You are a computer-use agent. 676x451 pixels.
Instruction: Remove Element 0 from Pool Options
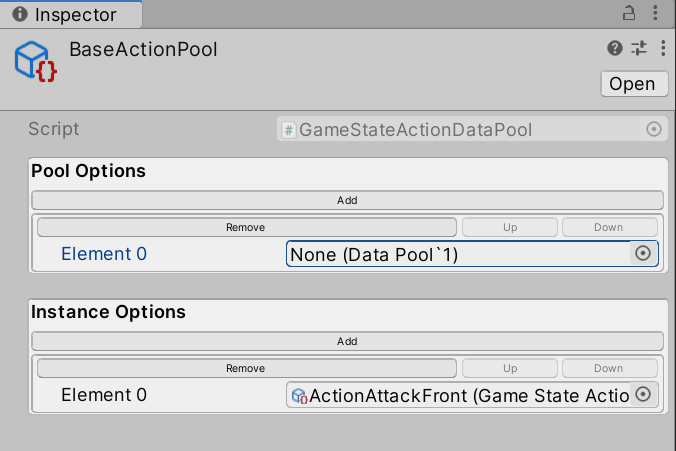(246, 227)
